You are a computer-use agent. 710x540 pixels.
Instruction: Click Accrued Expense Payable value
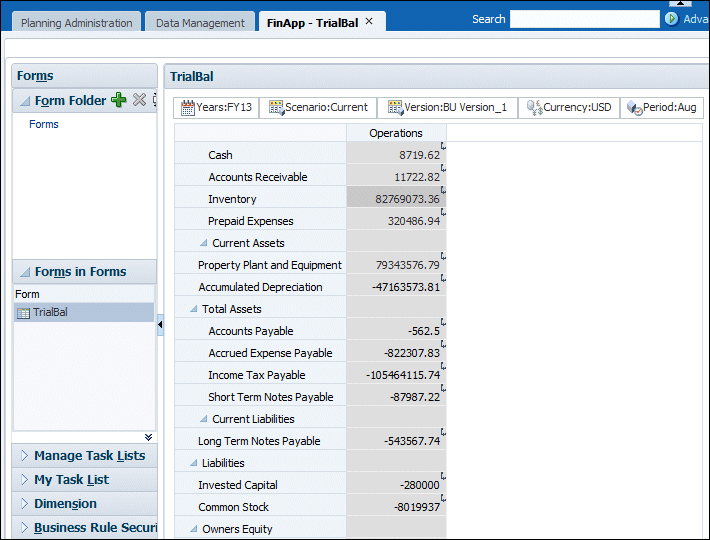click(396, 353)
